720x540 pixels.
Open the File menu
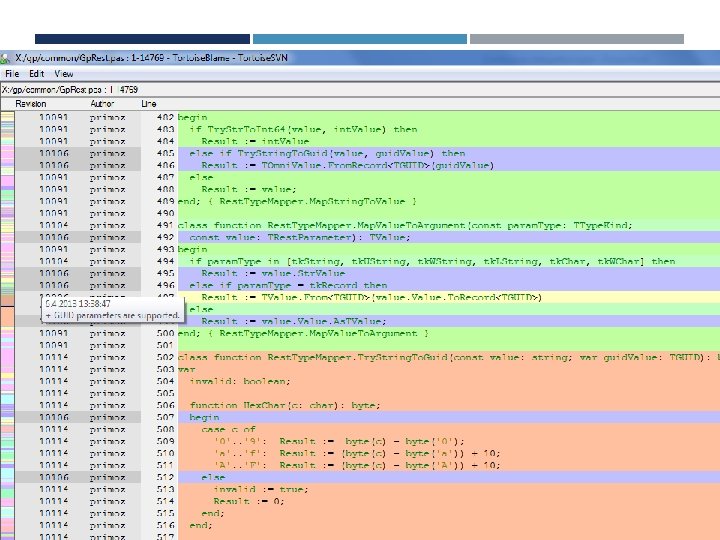tap(12, 74)
